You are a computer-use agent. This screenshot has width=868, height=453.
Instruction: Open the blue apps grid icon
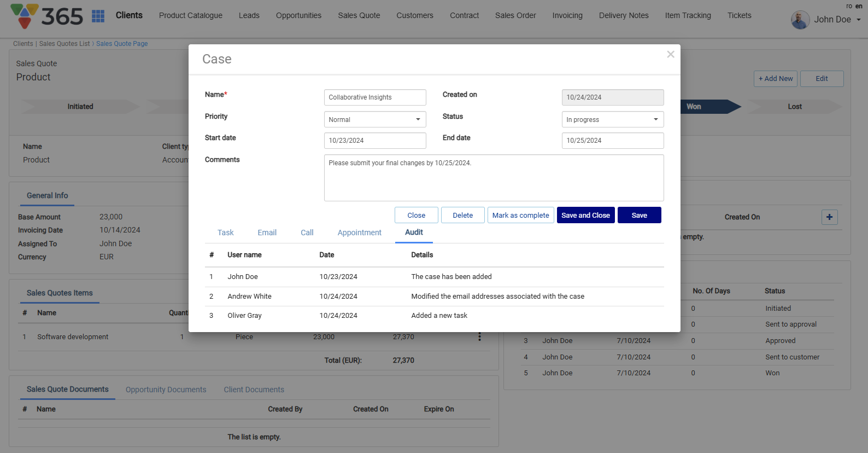[98, 16]
